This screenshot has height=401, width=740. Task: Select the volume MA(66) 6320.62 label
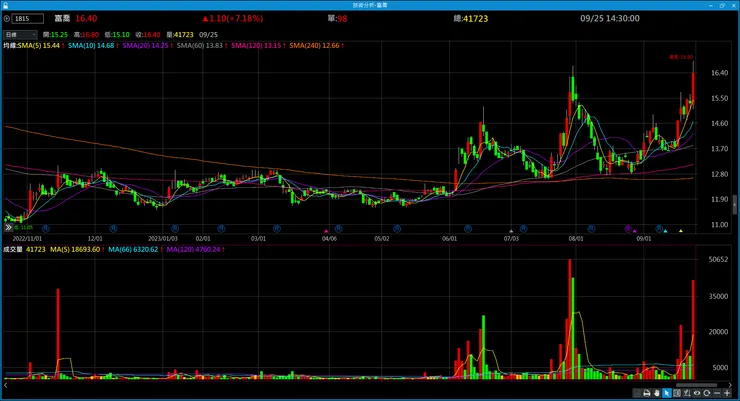(x=135, y=249)
